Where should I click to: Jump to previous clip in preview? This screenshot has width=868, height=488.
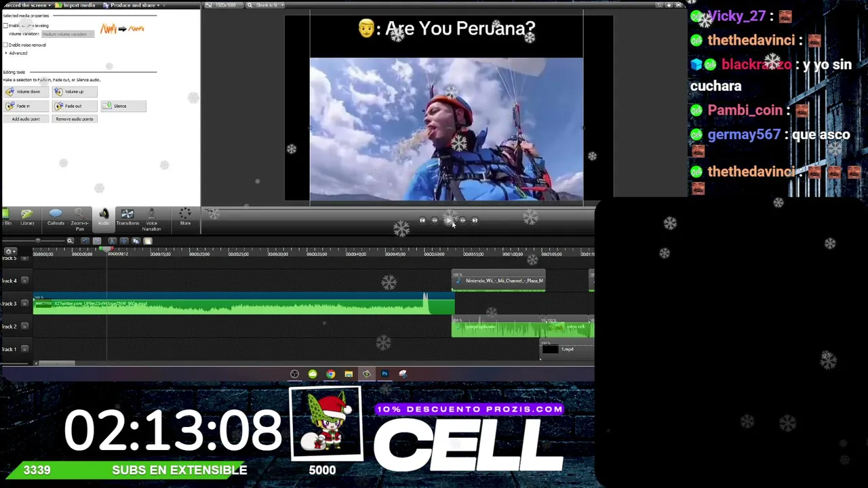(422, 220)
